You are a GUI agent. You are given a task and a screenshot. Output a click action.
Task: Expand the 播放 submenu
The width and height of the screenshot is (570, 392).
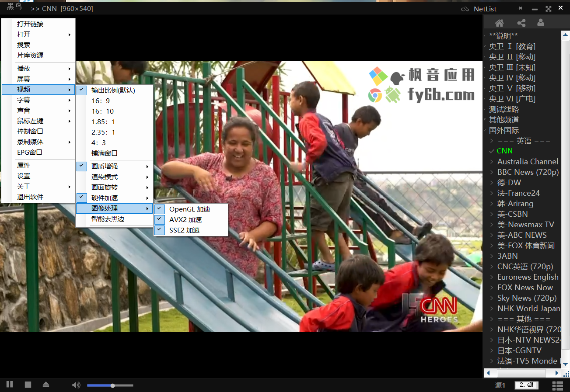(38, 69)
